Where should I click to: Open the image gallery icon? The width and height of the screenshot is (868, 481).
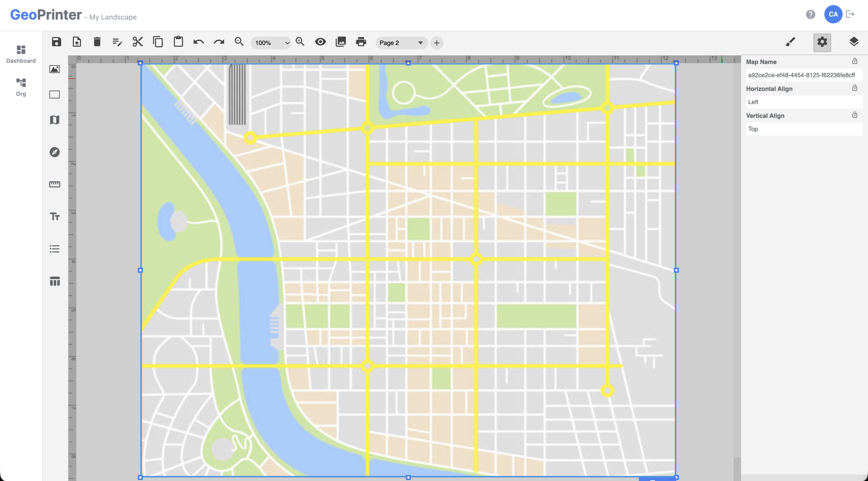(341, 42)
